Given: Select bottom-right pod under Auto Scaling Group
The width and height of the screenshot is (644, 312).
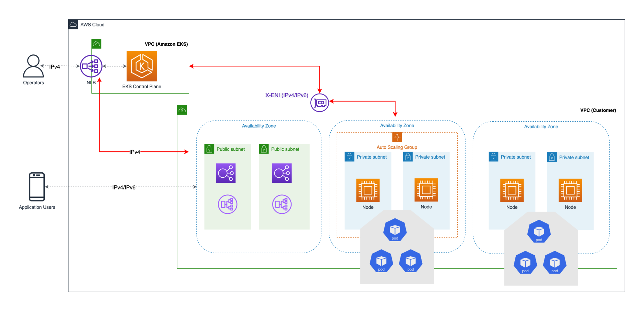Looking at the screenshot, I should [411, 261].
